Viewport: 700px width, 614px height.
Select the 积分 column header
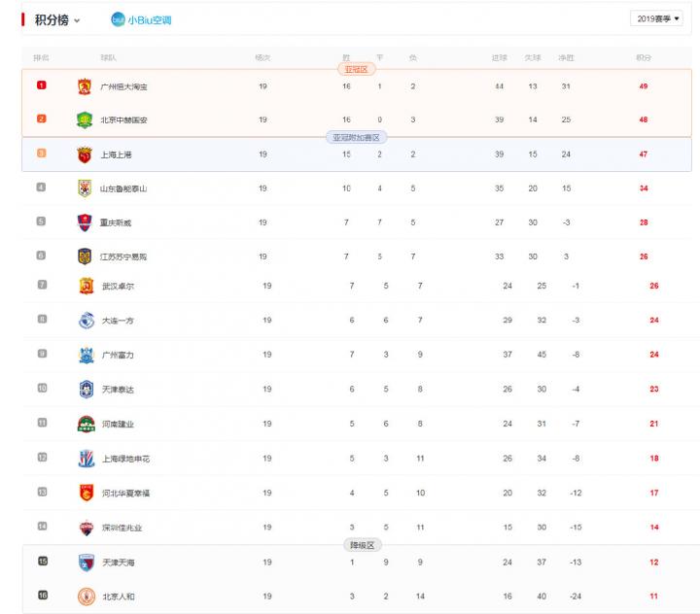pos(643,58)
